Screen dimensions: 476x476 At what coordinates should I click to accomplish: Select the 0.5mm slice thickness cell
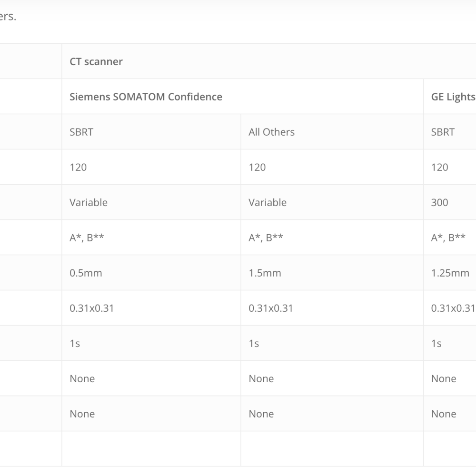pyautogui.click(x=86, y=273)
